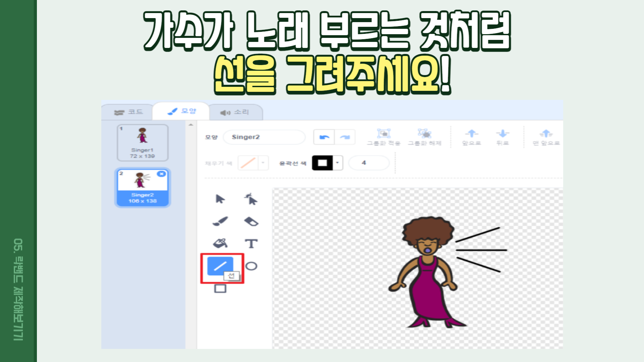Select the arrow Select tool

(x=220, y=199)
